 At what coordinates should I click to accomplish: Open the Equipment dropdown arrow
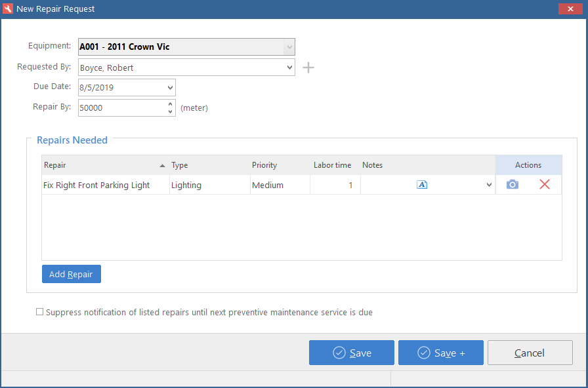[x=289, y=47]
